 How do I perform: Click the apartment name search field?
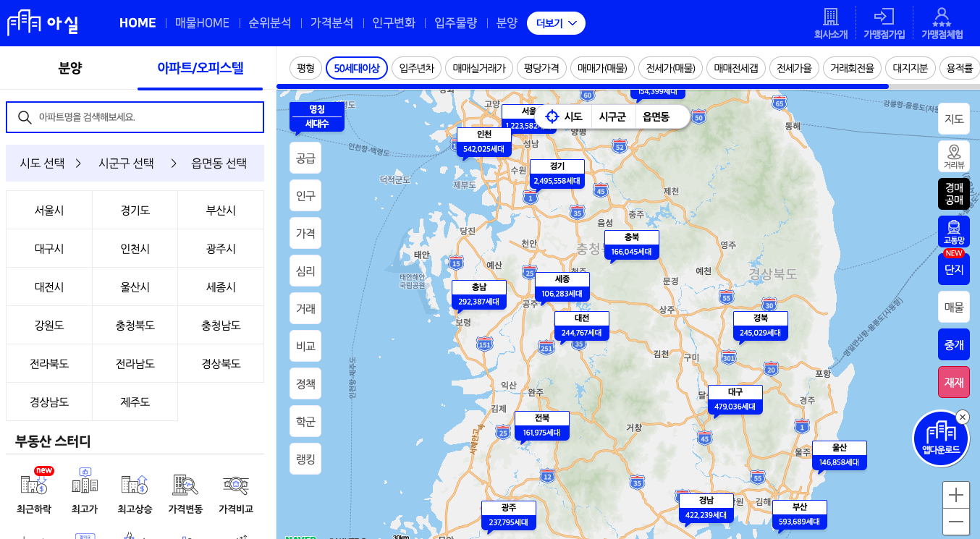(x=135, y=116)
